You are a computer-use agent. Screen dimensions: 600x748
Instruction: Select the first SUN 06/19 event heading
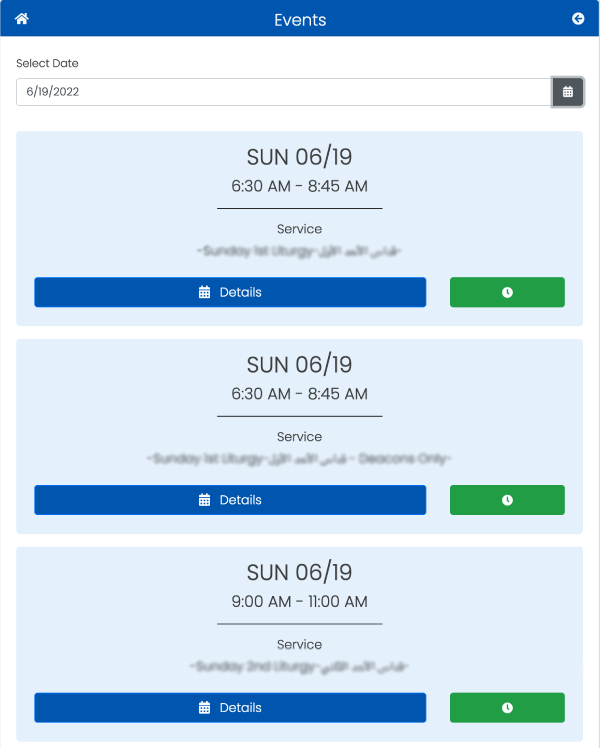pos(300,157)
